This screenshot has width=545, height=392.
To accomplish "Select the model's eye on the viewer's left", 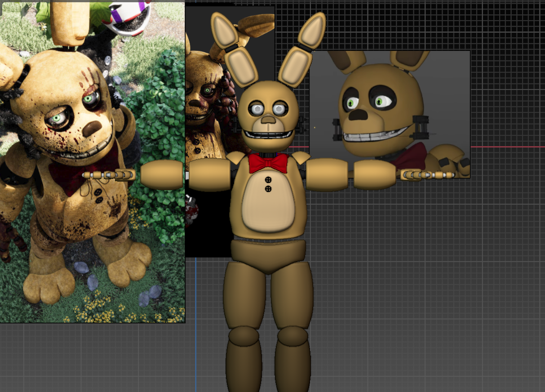I will (x=257, y=109).
